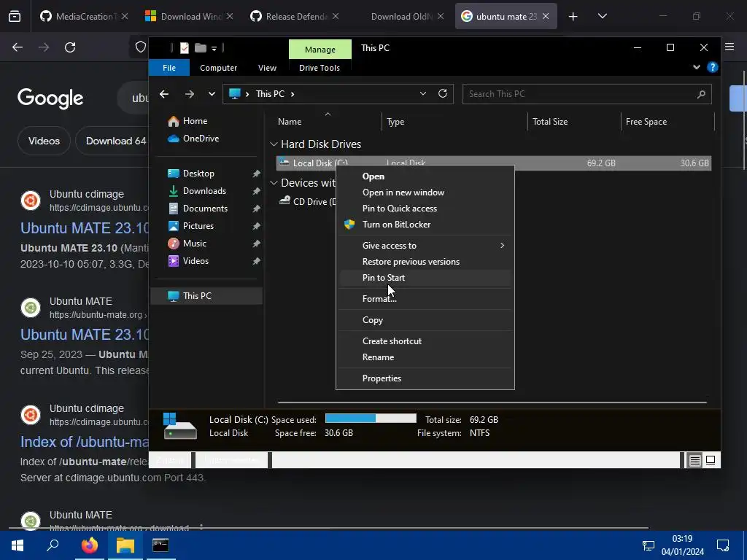Sort by the Type column header
Screen dimensions: 747x560
point(395,122)
